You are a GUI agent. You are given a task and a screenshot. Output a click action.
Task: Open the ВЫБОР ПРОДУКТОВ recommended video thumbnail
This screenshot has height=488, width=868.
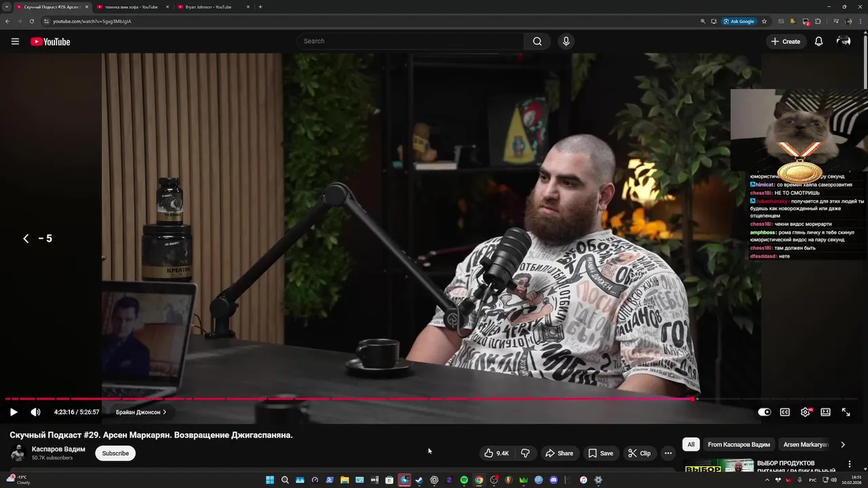coord(719,466)
